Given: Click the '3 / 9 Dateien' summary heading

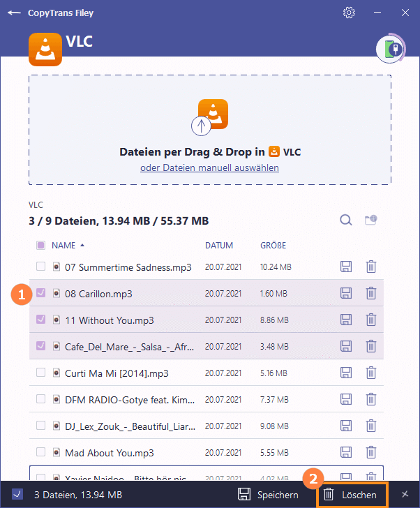Looking at the screenshot, I should 119,221.
